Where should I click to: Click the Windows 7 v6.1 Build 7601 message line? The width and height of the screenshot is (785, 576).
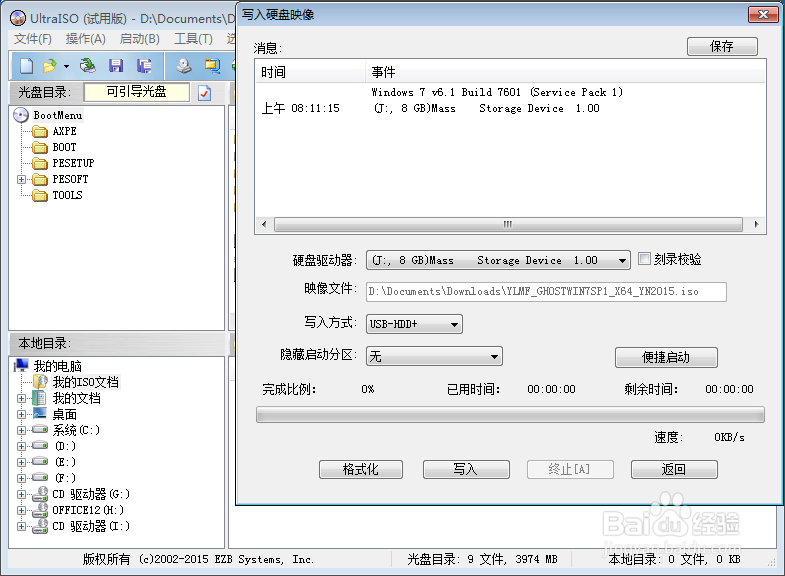tap(497, 92)
